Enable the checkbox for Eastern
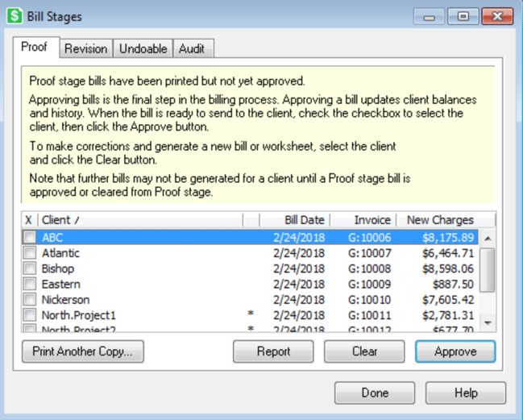523x420 pixels. [30, 284]
